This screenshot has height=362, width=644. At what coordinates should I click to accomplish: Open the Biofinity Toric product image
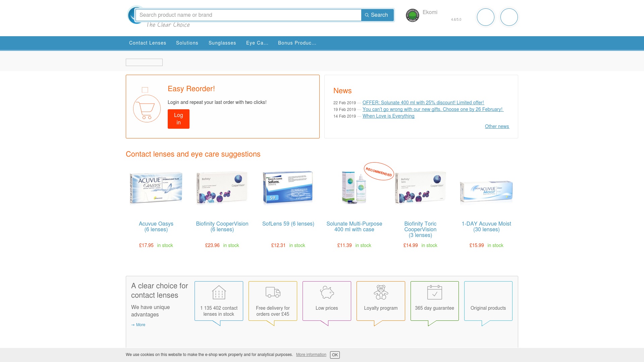[420, 187]
